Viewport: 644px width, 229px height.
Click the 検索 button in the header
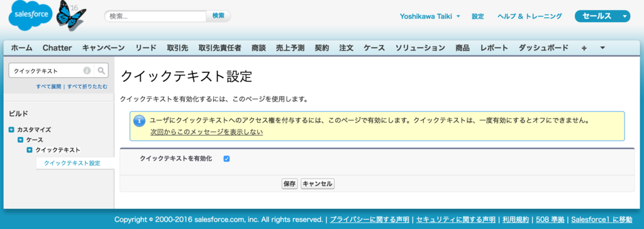pyautogui.click(x=218, y=16)
